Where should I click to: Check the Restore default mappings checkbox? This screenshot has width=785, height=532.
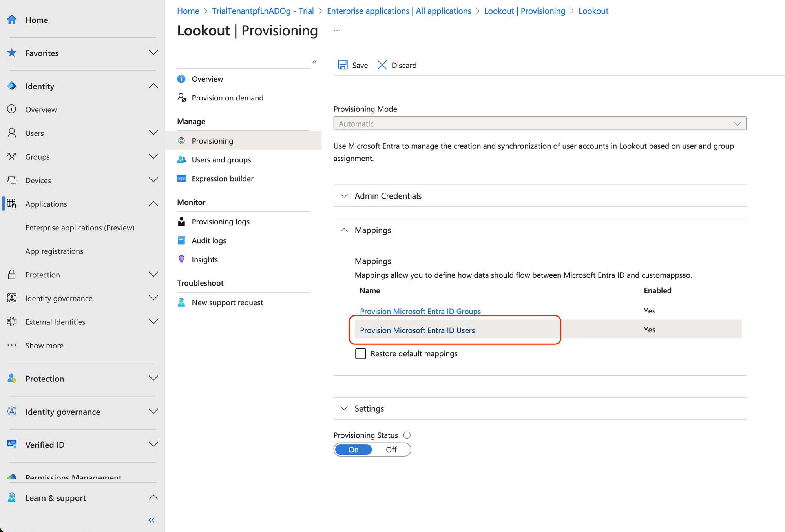360,353
